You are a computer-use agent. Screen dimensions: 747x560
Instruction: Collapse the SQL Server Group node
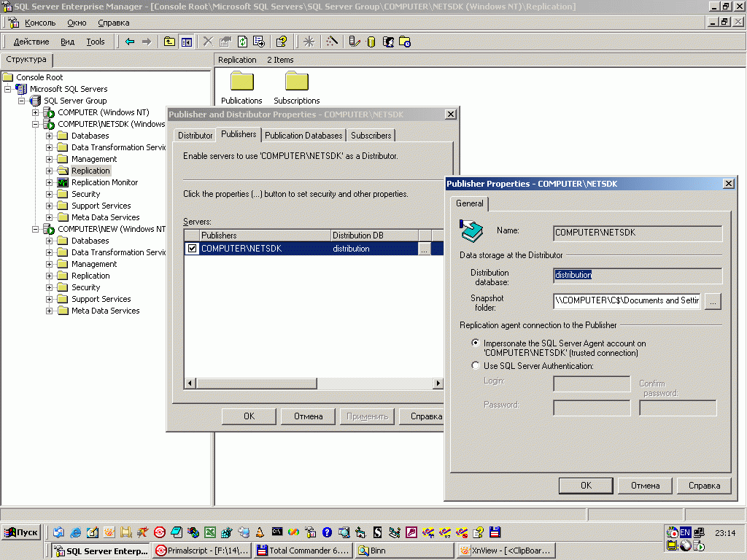(x=21, y=101)
